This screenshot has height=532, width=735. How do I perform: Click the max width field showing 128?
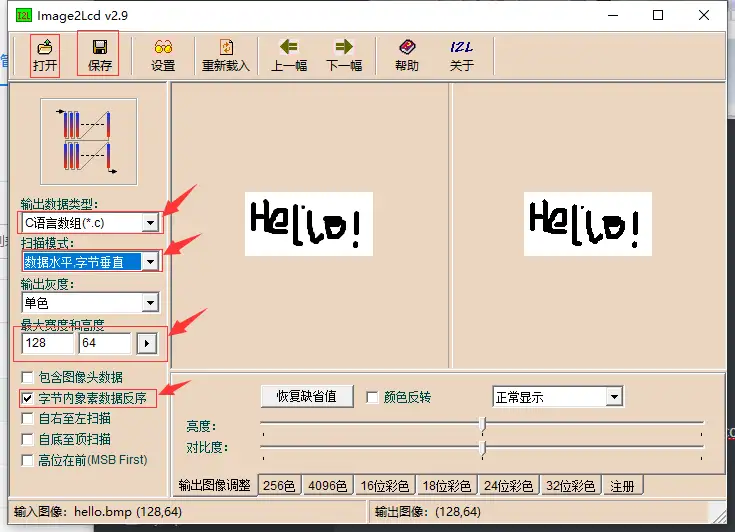46,343
